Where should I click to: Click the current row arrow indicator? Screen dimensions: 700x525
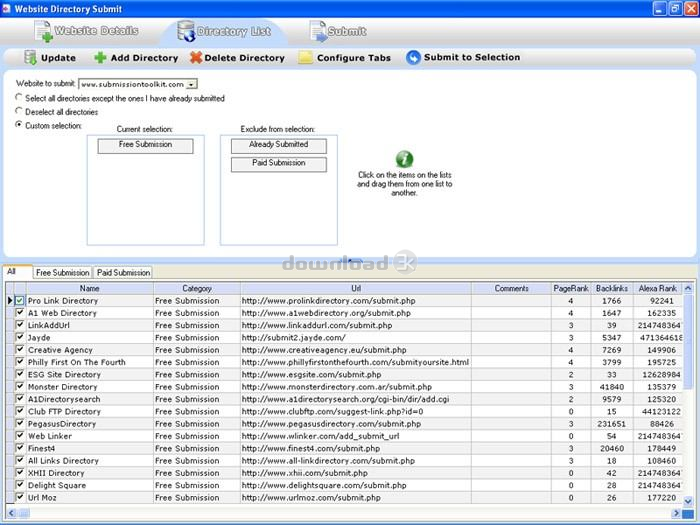[9, 301]
